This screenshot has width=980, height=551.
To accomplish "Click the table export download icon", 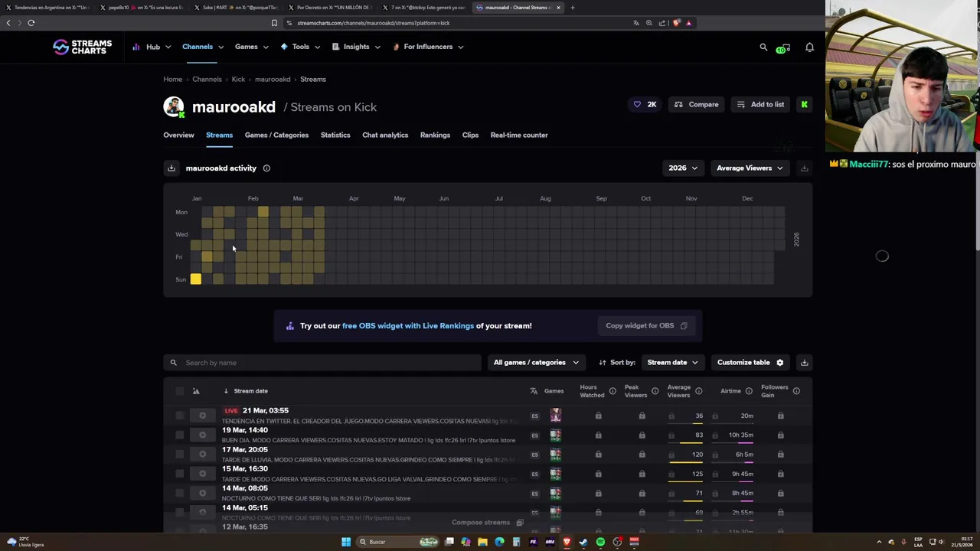I will pos(804,363).
